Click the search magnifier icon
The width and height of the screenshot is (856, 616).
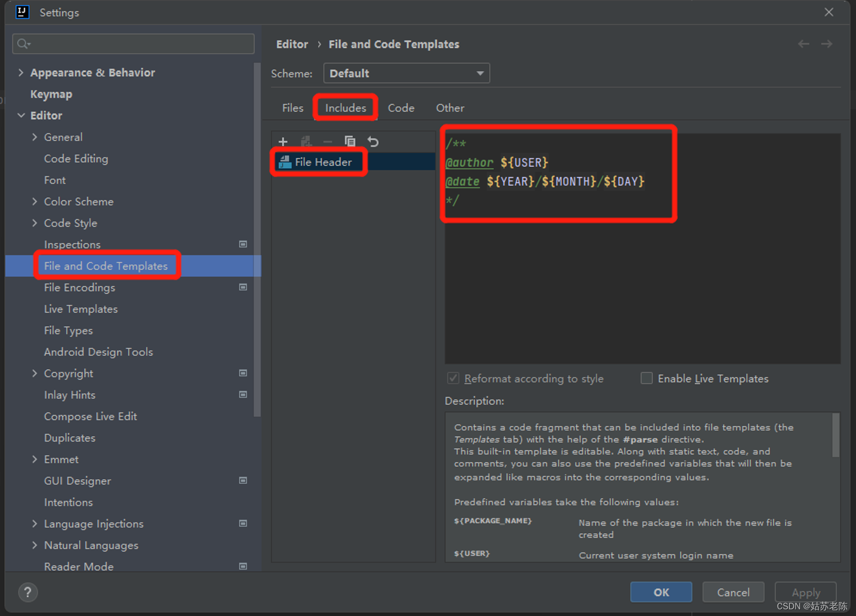[x=23, y=44]
